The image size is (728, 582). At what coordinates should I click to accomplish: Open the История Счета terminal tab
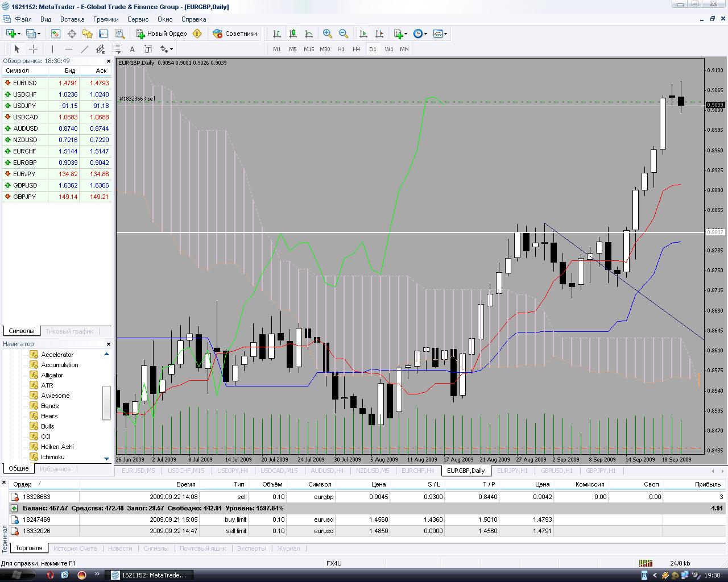pos(75,548)
